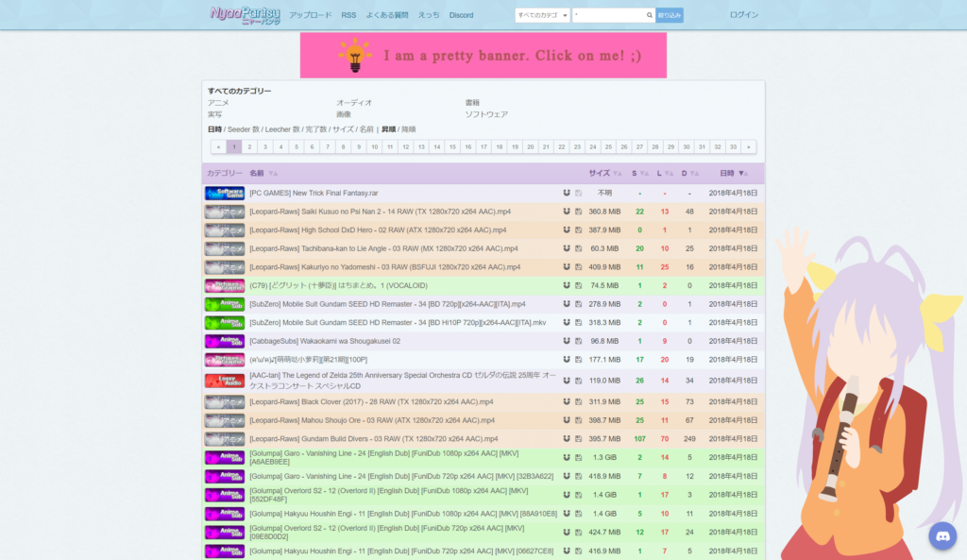967x560 pixels.
Task: Filter by the アニメ category link
Action: (218, 103)
